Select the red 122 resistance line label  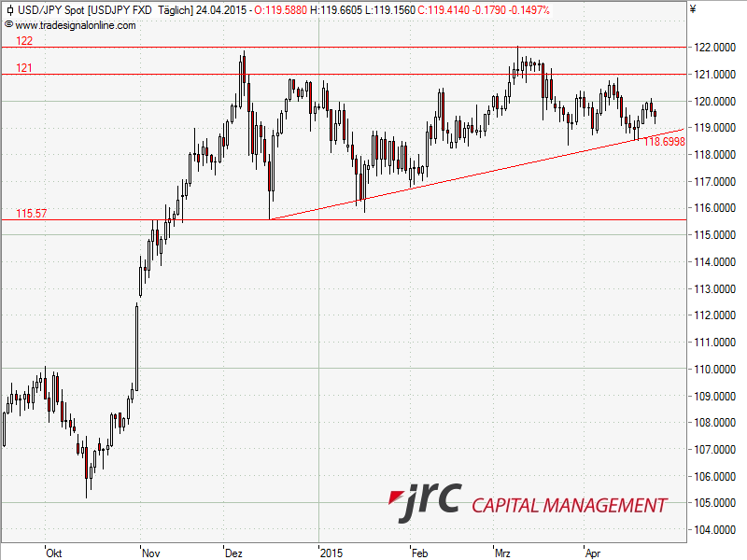[24, 42]
